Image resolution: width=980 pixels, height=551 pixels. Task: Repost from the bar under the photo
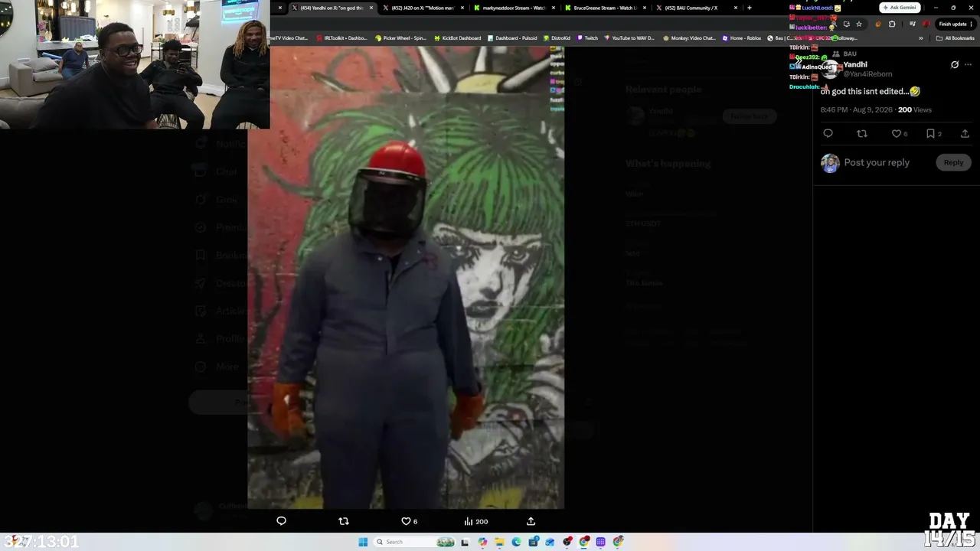coord(344,521)
